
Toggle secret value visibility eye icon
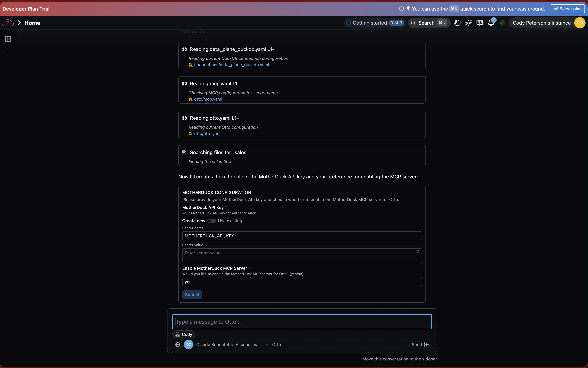(x=418, y=252)
